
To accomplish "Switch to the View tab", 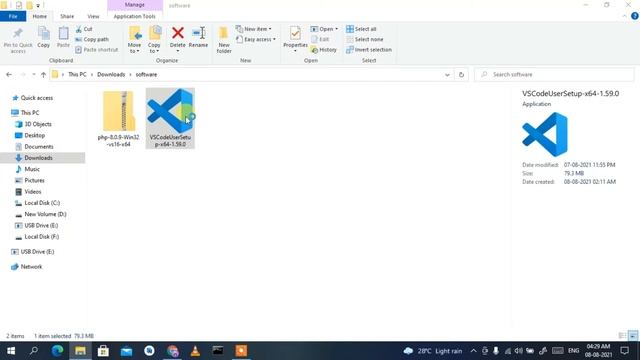I will click(x=93, y=16).
